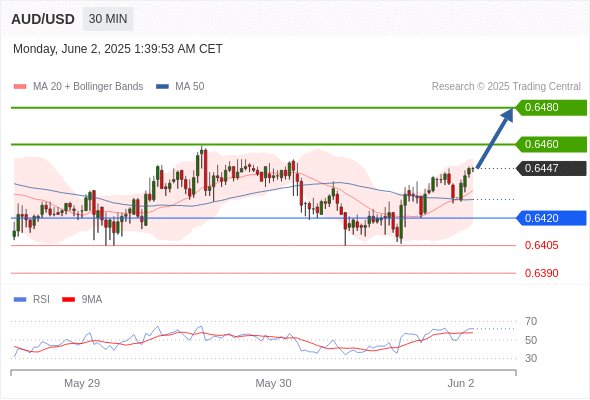590x400 pixels.
Task: Click the 0.6447 current price tag
Action: (551, 168)
